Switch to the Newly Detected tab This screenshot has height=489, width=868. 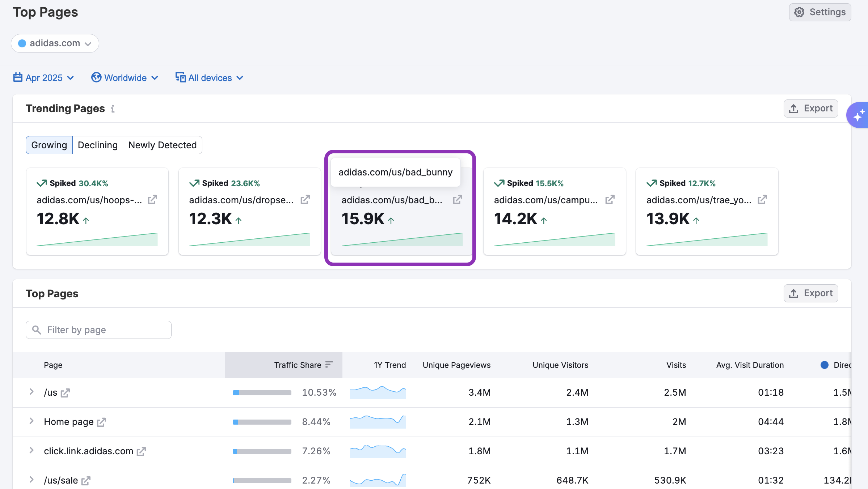coord(163,145)
